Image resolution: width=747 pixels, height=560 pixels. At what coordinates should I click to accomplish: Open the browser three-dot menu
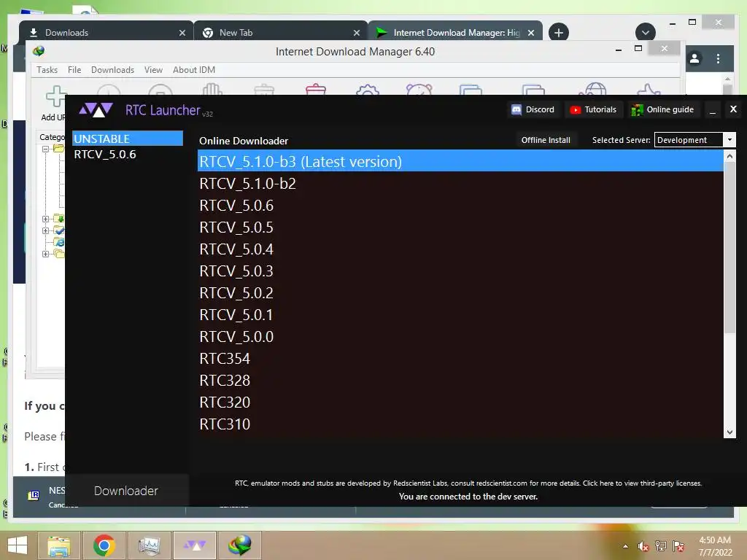click(718, 58)
